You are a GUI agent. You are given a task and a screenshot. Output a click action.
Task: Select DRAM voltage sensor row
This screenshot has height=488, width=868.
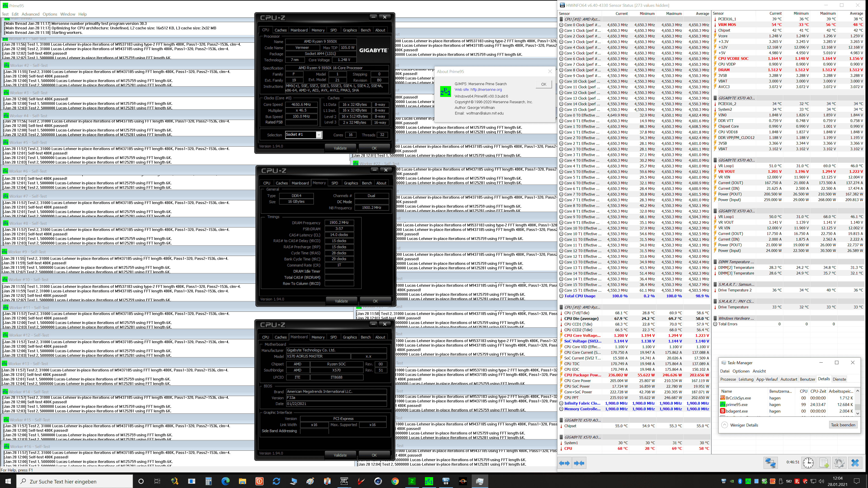788,70
